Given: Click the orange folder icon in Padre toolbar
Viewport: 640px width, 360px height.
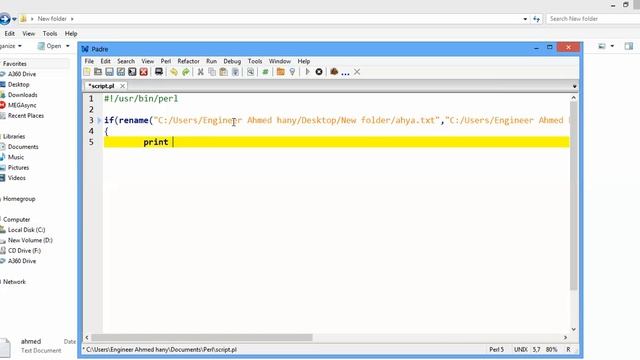Looking at the screenshot, I should point(280,72).
